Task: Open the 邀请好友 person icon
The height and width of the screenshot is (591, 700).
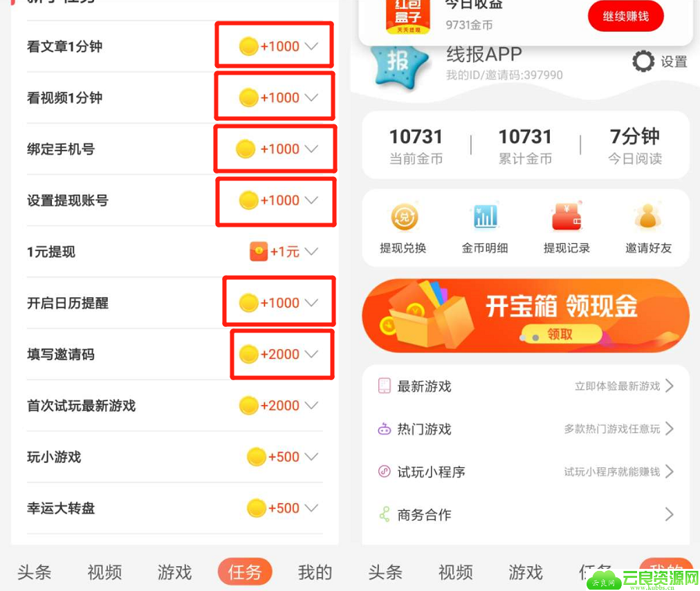Action: coord(647,216)
